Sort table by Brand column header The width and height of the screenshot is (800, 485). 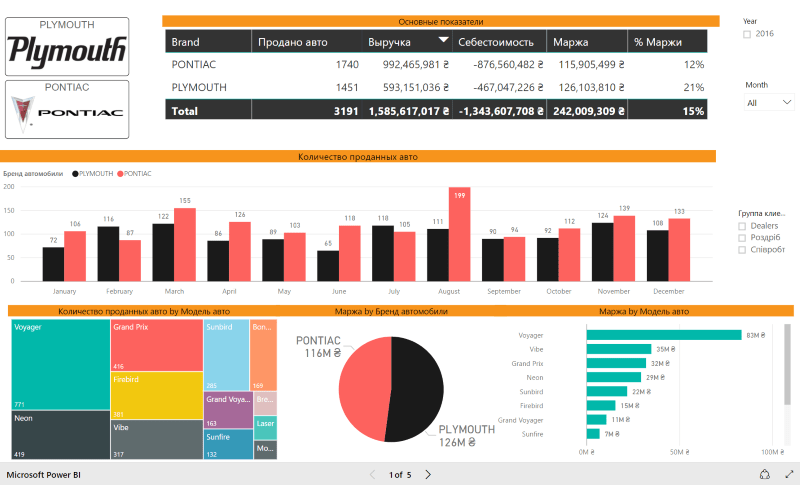(x=208, y=41)
